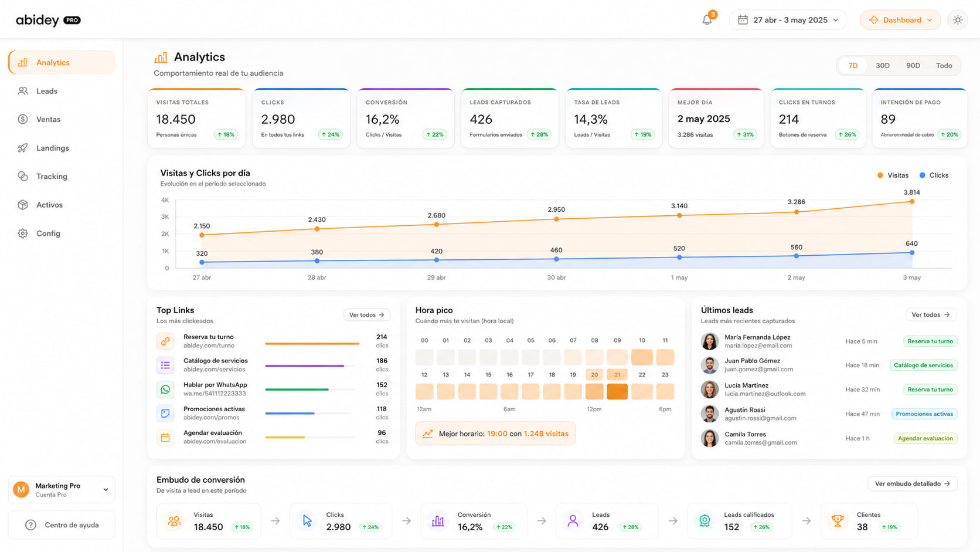Click Juan Pablo Gómez avatar
980x552 pixels.
click(710, 365)
